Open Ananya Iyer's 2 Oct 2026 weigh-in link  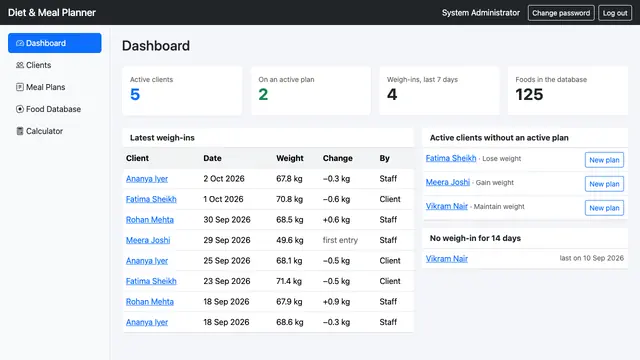[147, 179]
